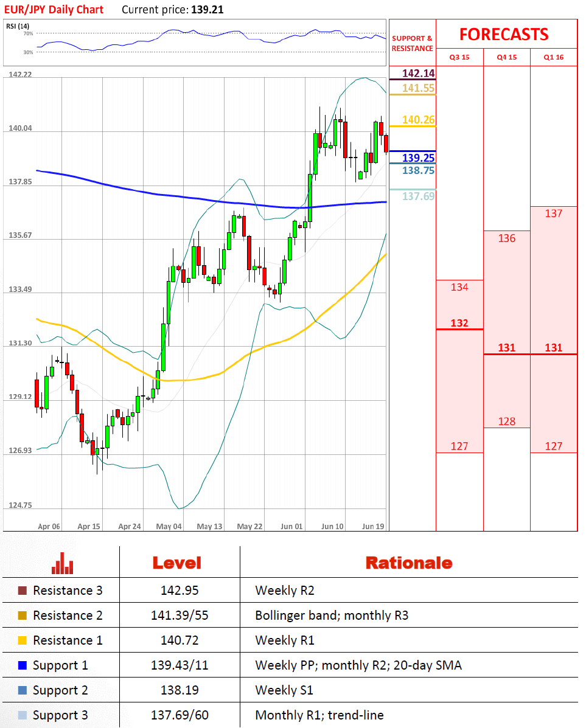Viewport: 586px width, 728px height.
Task: Click the Rationale column header
Action: (x=409, y=563)
